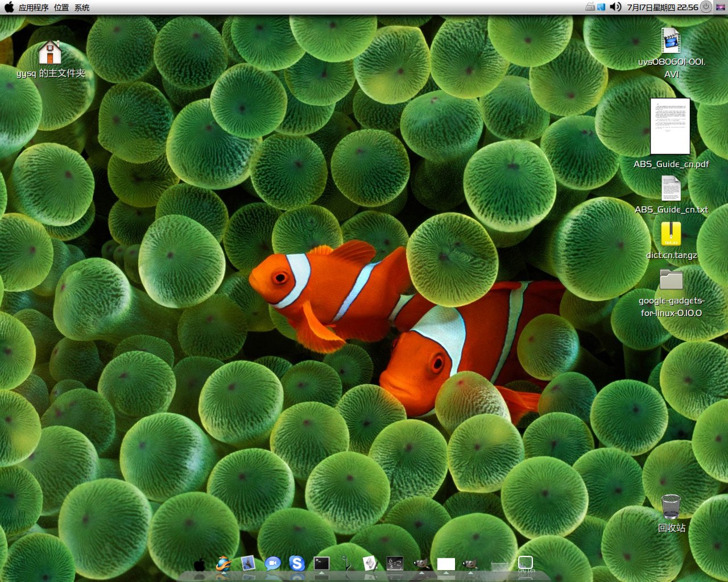Click the GIMP icon beside the chalkboard icon
Viewport: 728px width, 582px height.
tap(421, 563)
